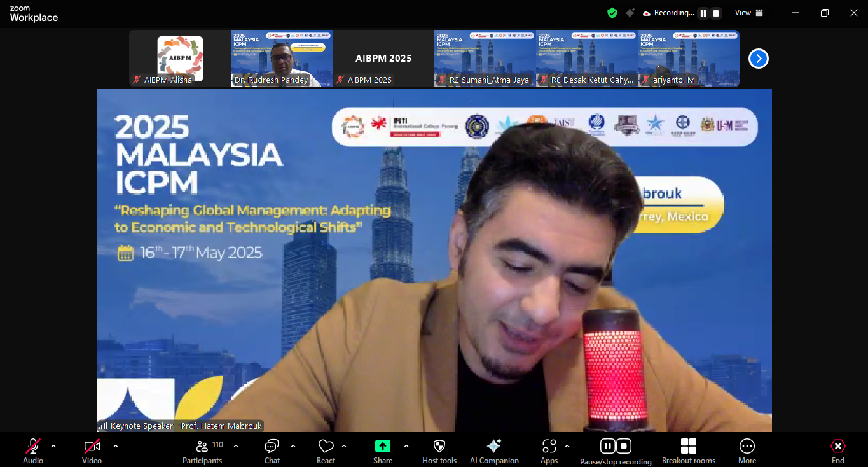Click signal strength icon by Keynote Speaker
The width and height of the screenshot is (868, 467).
(x=102, y=426)
